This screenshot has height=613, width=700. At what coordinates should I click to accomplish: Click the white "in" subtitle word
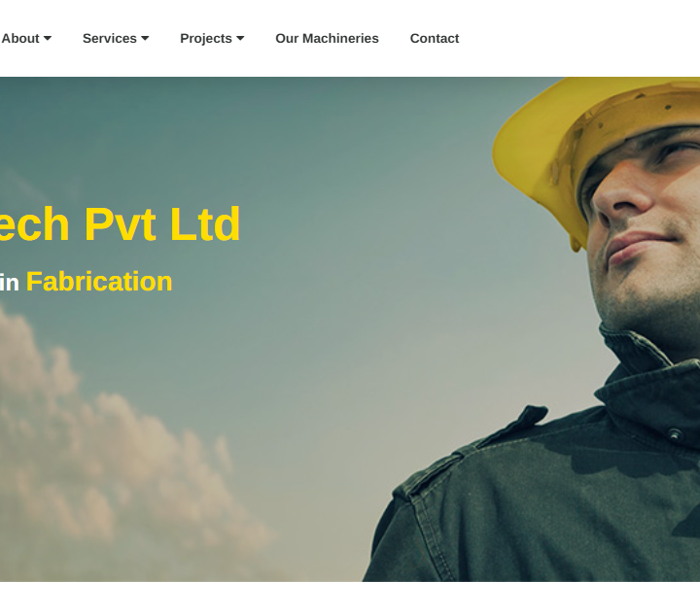(x=10, y=284)
